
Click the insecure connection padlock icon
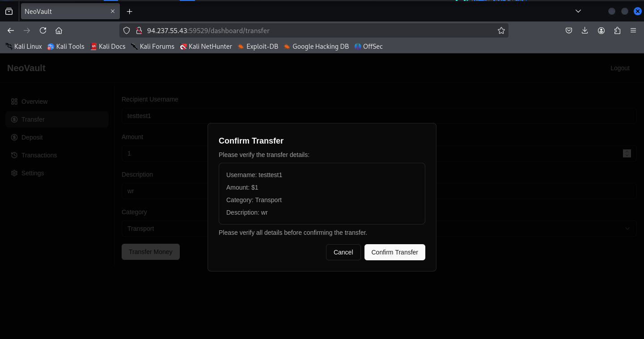(139, 30)
